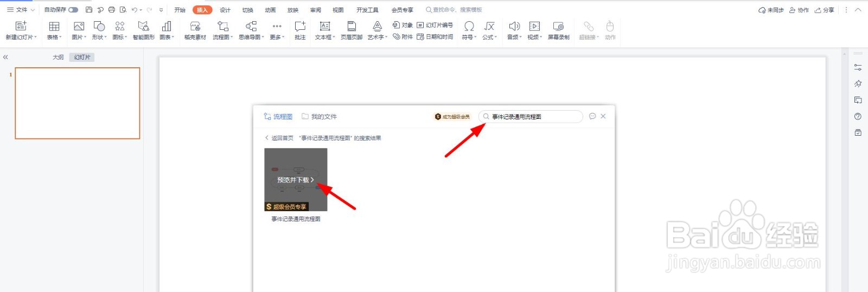868x292 pixels.
Task: Click the 事件记录通用流程图 template title
Action: (x=296, y=219)
